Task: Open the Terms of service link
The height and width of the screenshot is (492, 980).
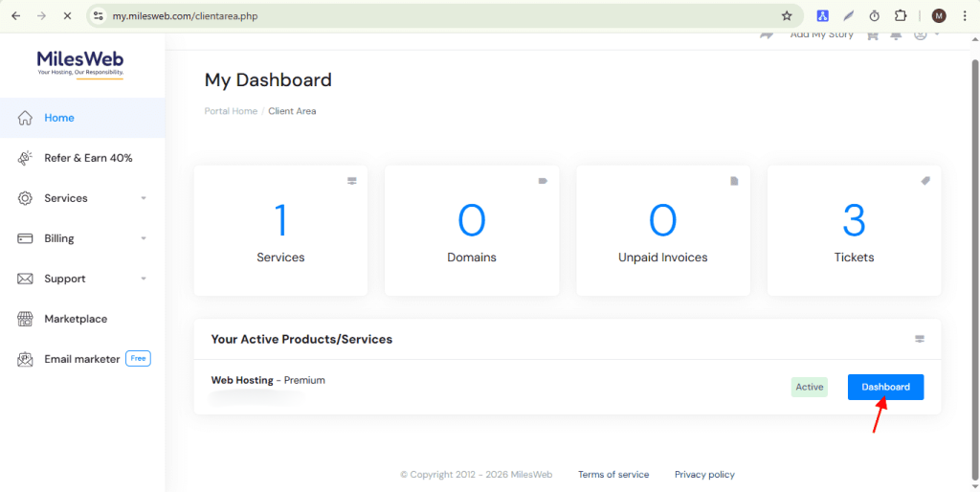Action: point(613,475)
